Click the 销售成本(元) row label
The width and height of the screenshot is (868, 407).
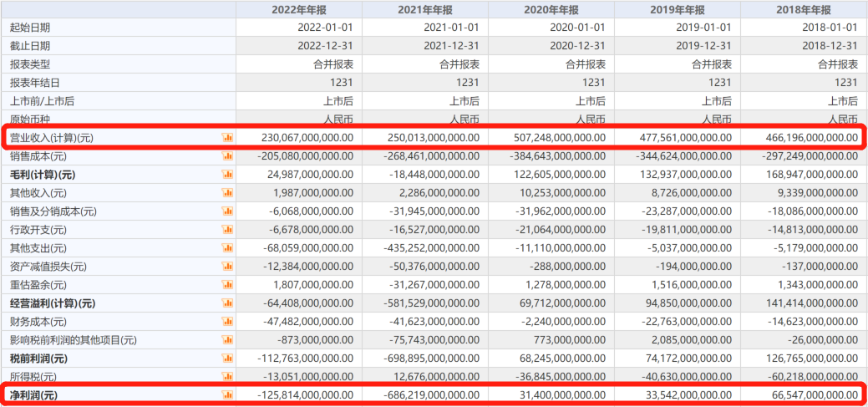(x=39, y=156)
